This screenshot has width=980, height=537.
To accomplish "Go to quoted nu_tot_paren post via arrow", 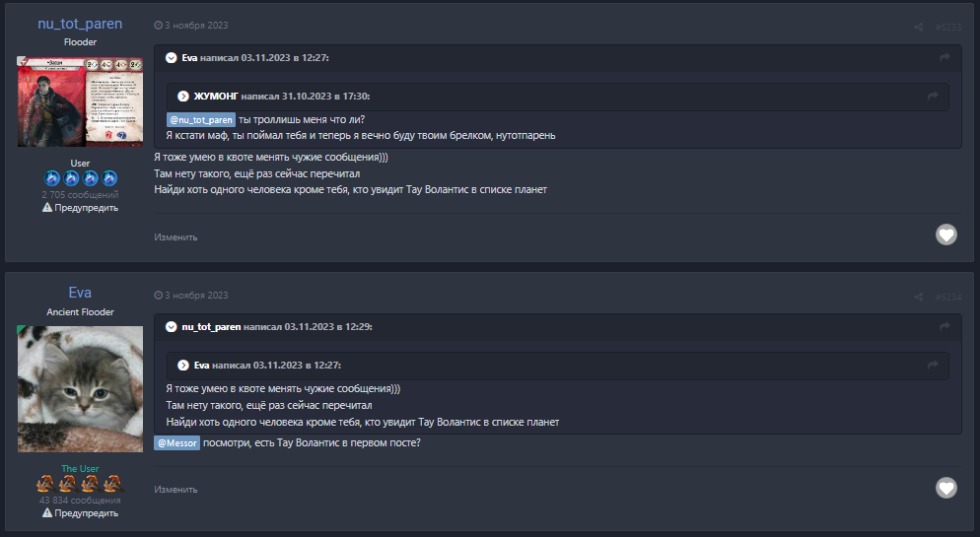I will coord(945,326).
